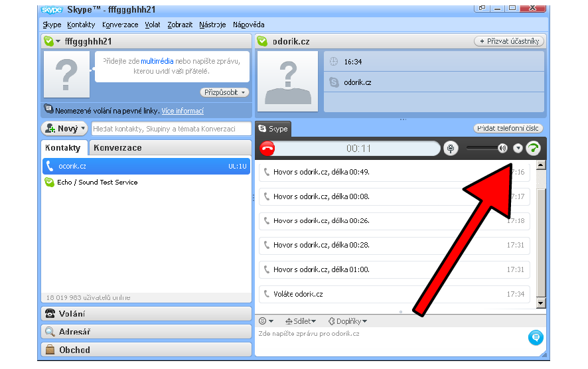The width and height of the screenshot is (588, 369).
Task: Click the green online status icon next to fffggghhh21
Action: (x=48, y=41)
